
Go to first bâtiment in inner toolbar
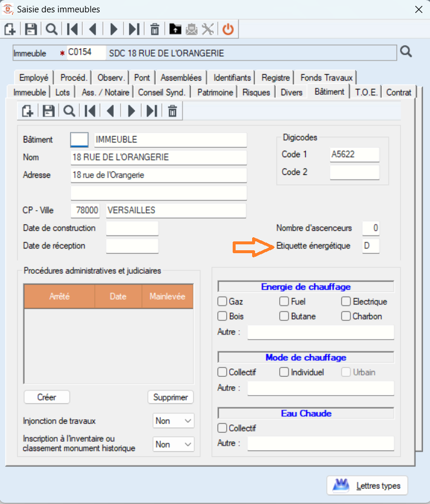click(90, 111)
